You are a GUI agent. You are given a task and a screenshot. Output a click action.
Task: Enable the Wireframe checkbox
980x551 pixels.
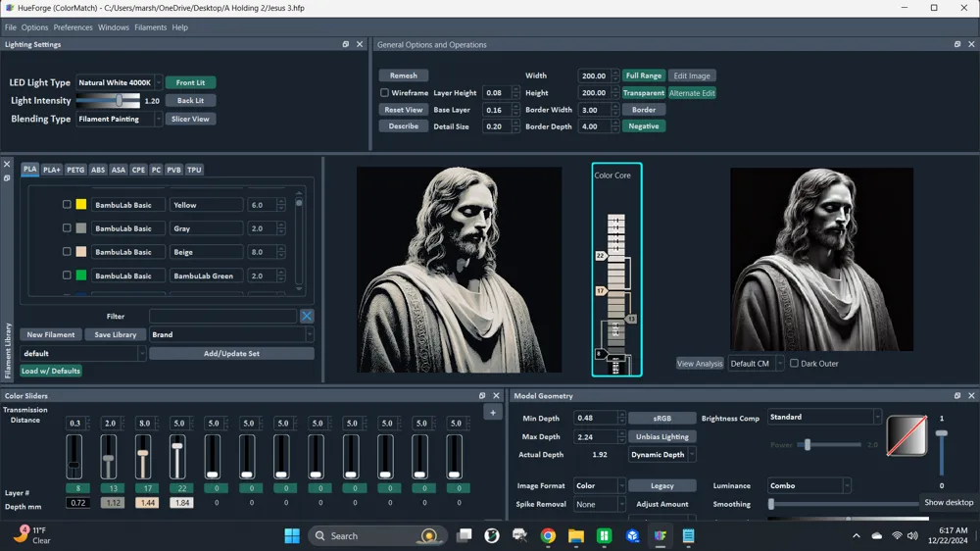pos(384,92)
